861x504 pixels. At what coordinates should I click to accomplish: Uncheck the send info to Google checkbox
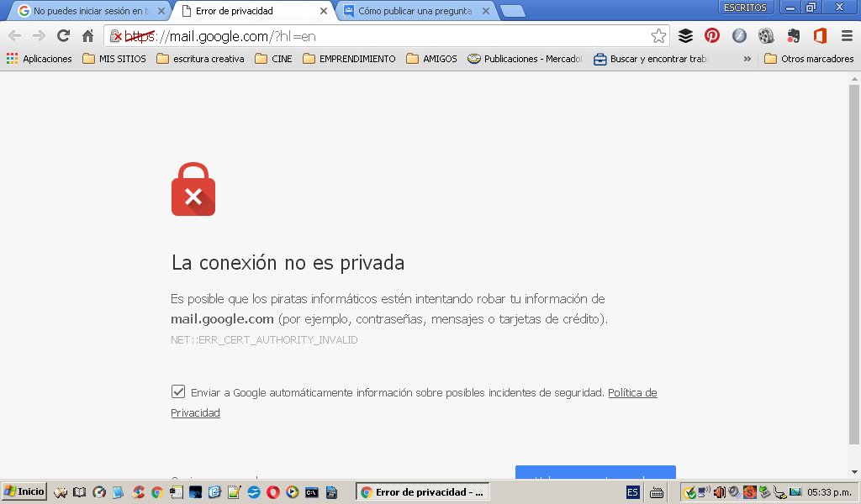tap(178, 391)
